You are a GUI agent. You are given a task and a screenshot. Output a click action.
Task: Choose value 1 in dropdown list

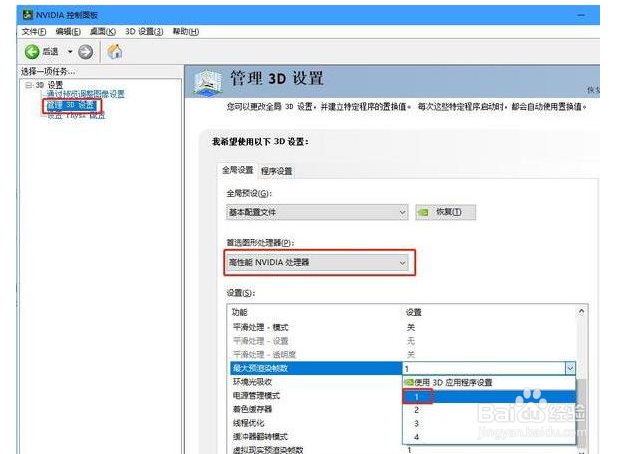point(489,396)
